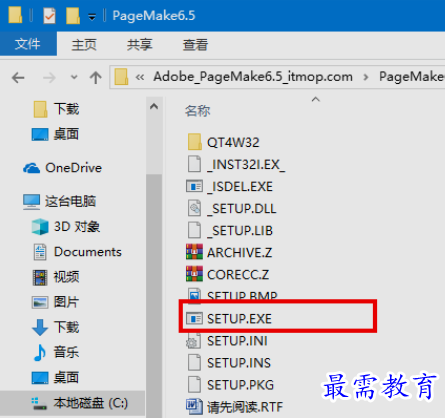Click the properties checkmark quick access icon
The image size is (445, 418).
[49, 16]
